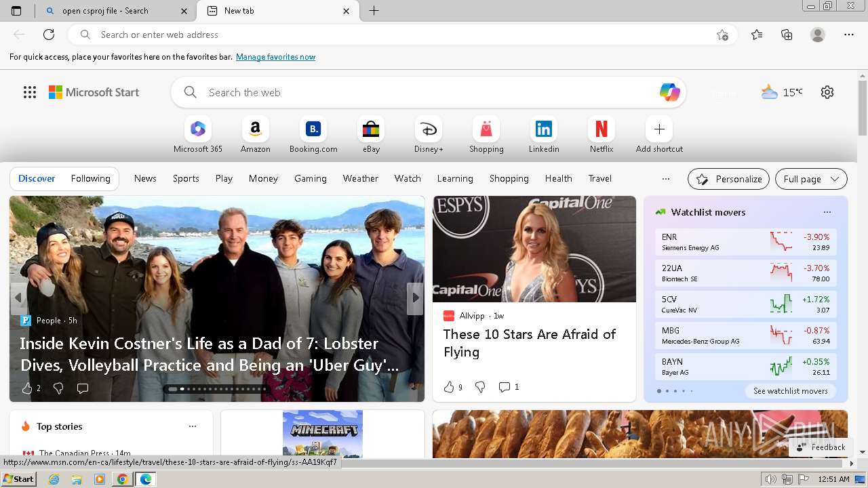The image size is (868, 488).
Task: Open the Linkedin shortcut
Action: 544,135
